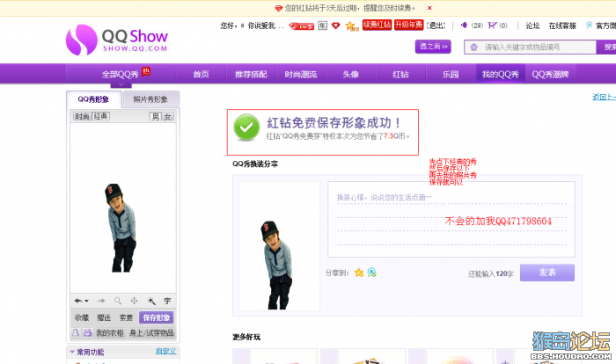Click the undo arrow in avatar toolbar
Screen dimensions: 616x364
tap(78, 301)
